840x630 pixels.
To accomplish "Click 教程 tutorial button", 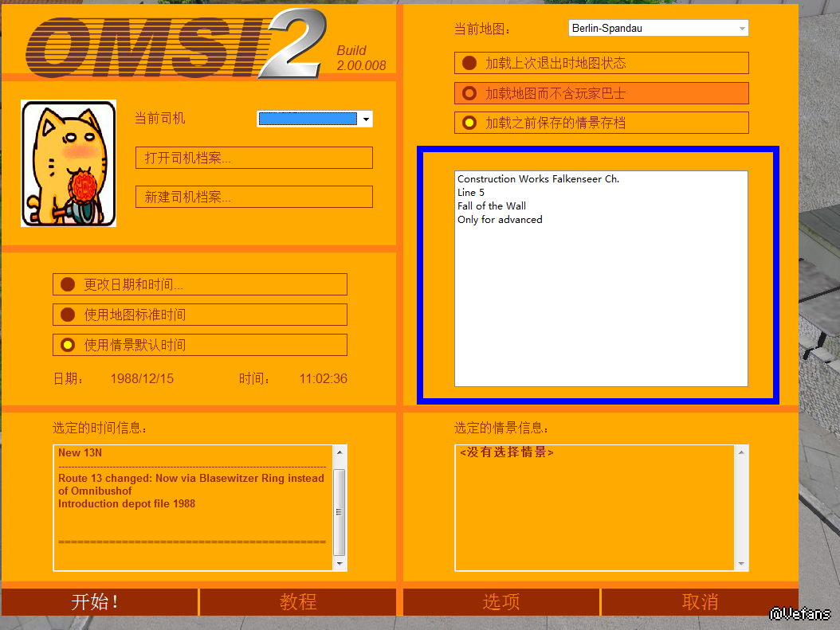I will (298, 601).
